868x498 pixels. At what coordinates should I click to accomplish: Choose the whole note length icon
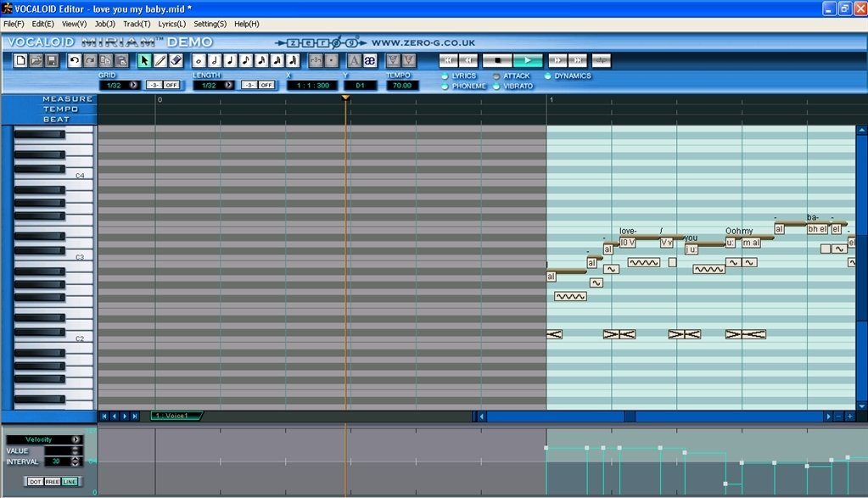[x=199, y=60]
